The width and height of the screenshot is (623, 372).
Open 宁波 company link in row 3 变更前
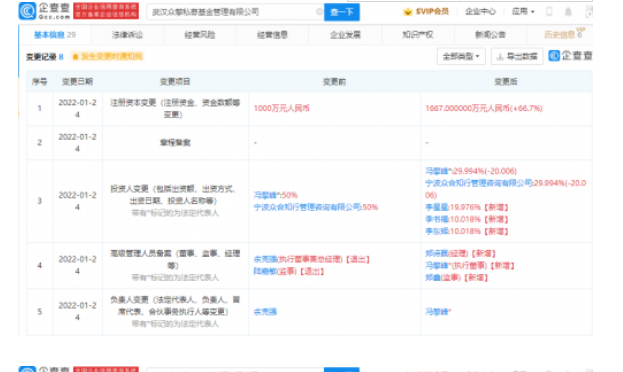point(307,207)
